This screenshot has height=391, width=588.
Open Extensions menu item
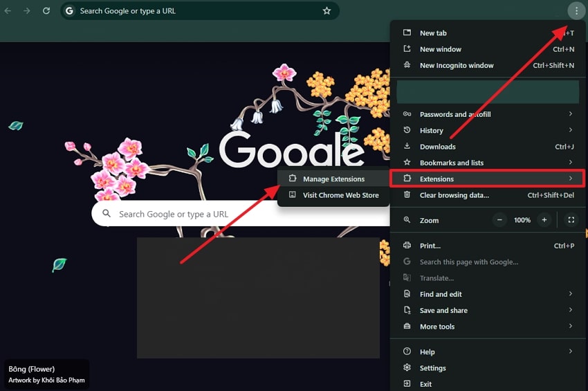click(488, 179)
